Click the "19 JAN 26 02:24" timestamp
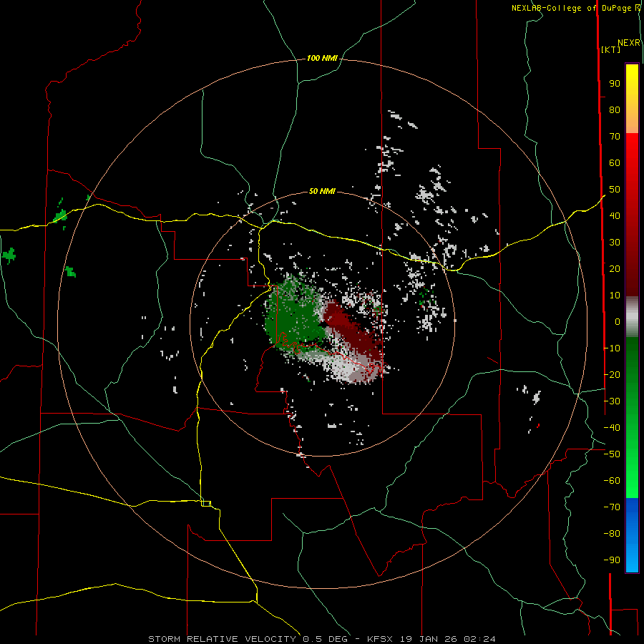This screenshot has width=644, height=644. [447, 639]
